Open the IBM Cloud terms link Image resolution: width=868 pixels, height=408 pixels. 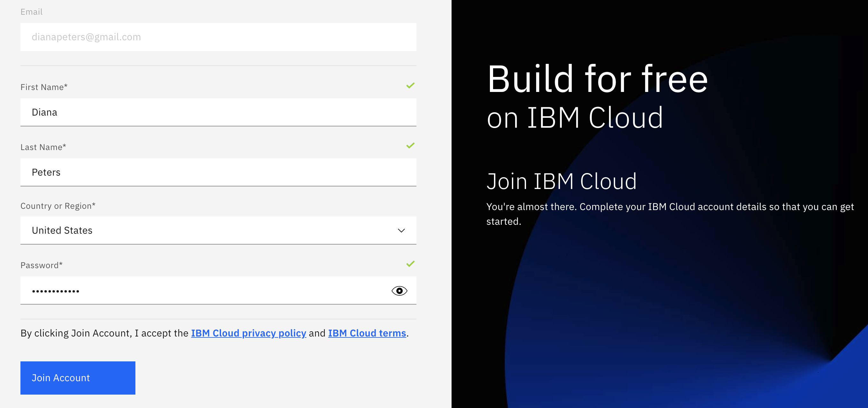[x=367, y=333]
